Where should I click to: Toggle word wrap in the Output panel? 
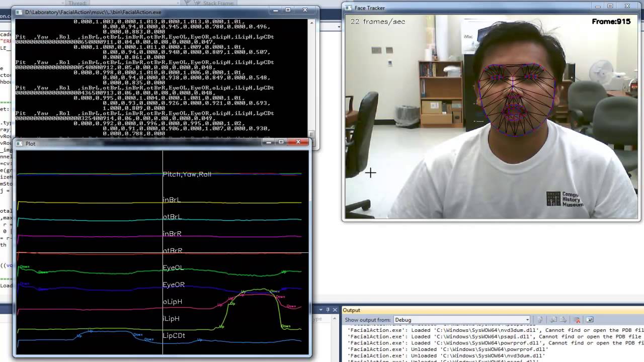(x=590, y=320)
